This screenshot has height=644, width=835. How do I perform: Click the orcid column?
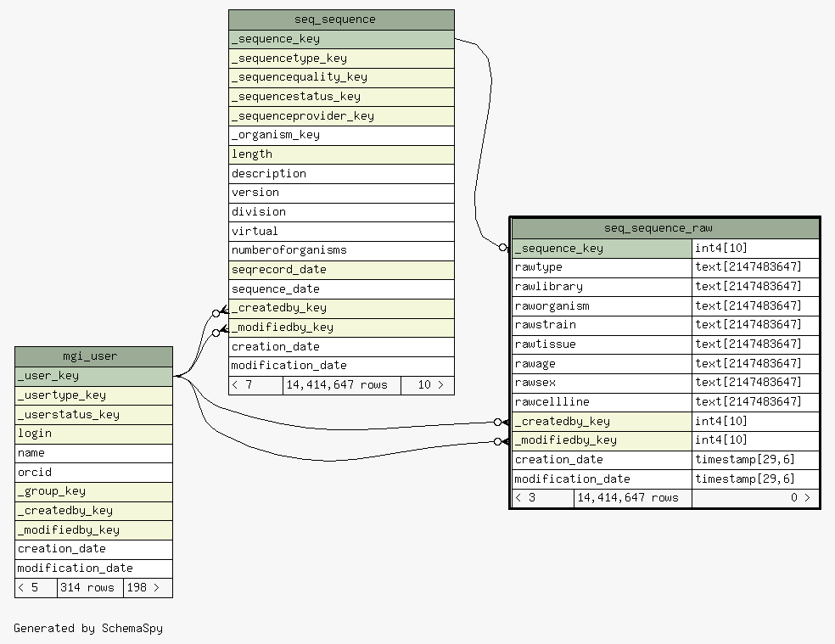[93, 473]
